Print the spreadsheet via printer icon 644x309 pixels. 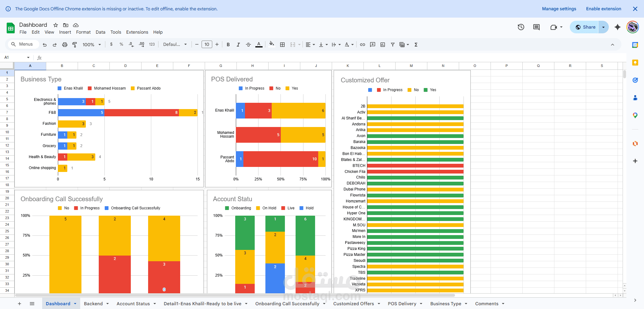click(x=65, y=45)
